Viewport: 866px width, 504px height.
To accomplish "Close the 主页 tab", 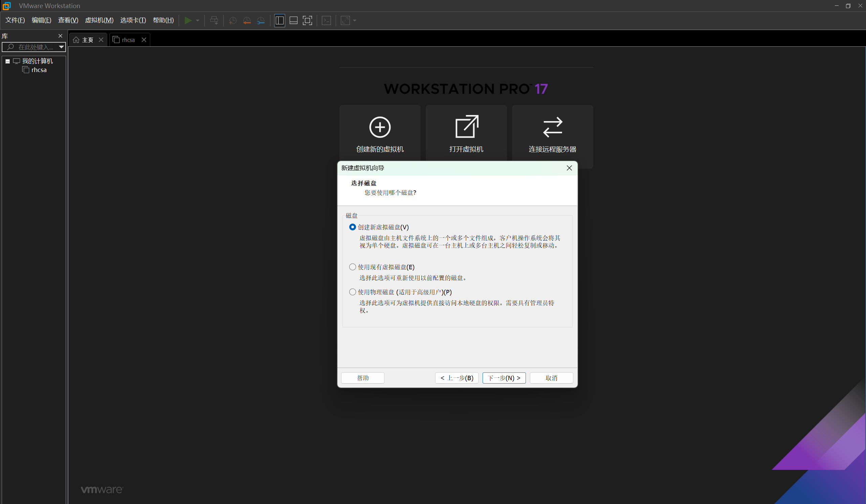I will point(101,40).
